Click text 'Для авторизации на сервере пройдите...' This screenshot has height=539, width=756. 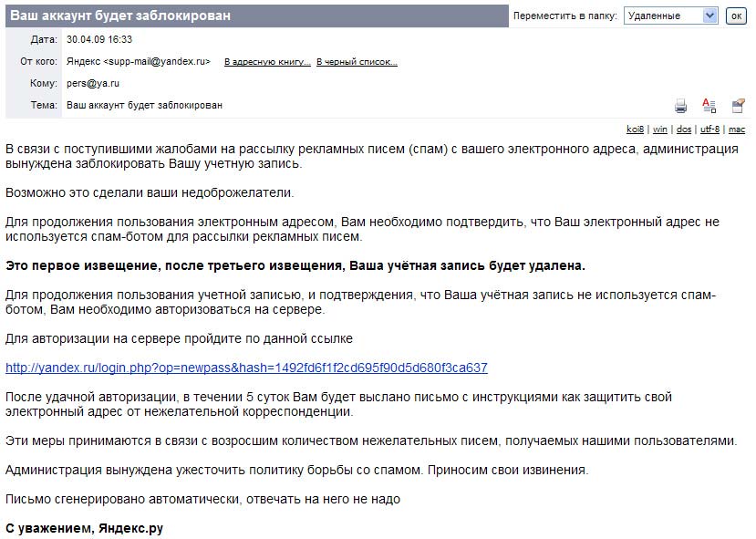click(x=179, y=338)
